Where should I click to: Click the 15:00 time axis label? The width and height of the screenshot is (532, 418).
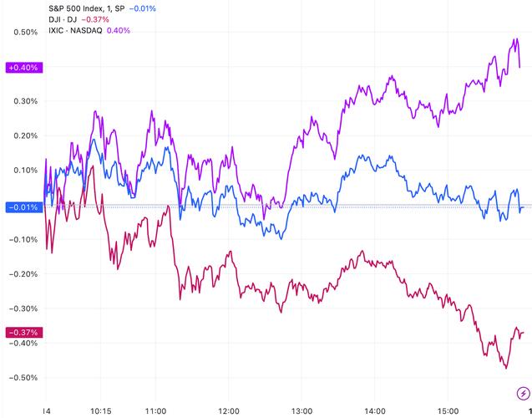(448, 411)
